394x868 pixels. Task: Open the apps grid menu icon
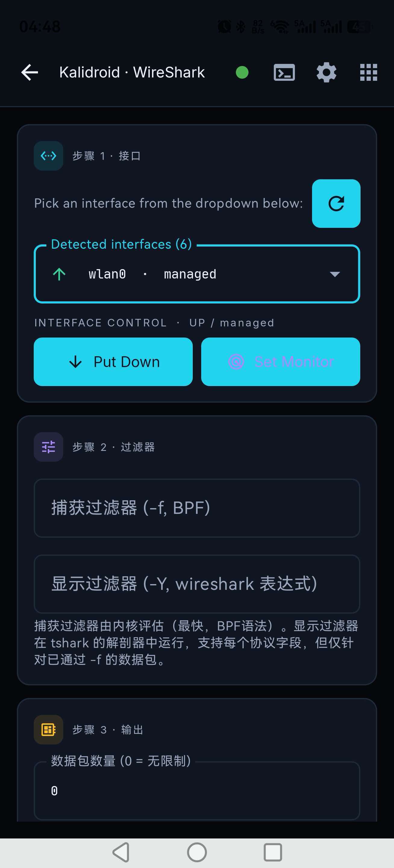(368, 72)
